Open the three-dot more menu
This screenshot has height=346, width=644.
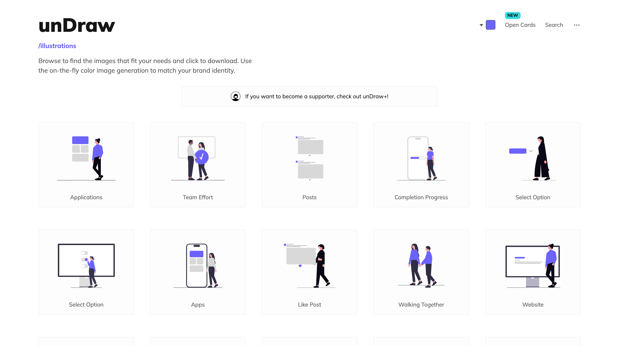tap(577, 25)
